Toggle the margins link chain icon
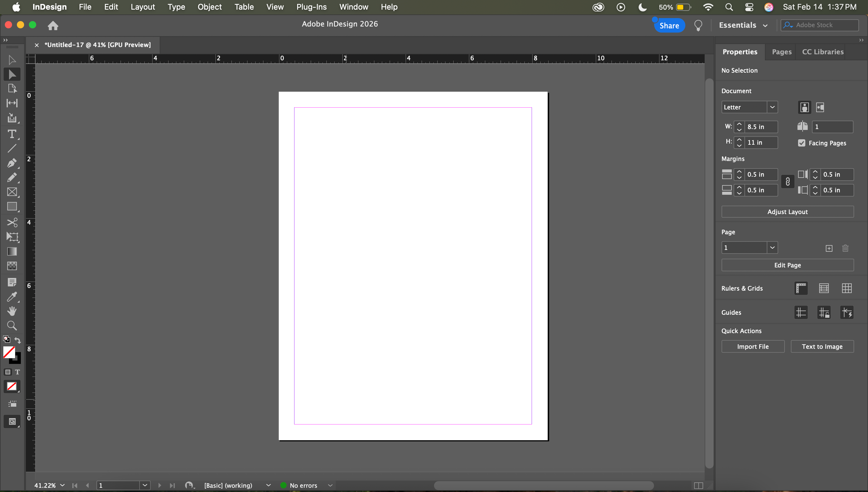This screenshot has width=868, height=492. tap(788, 182)
